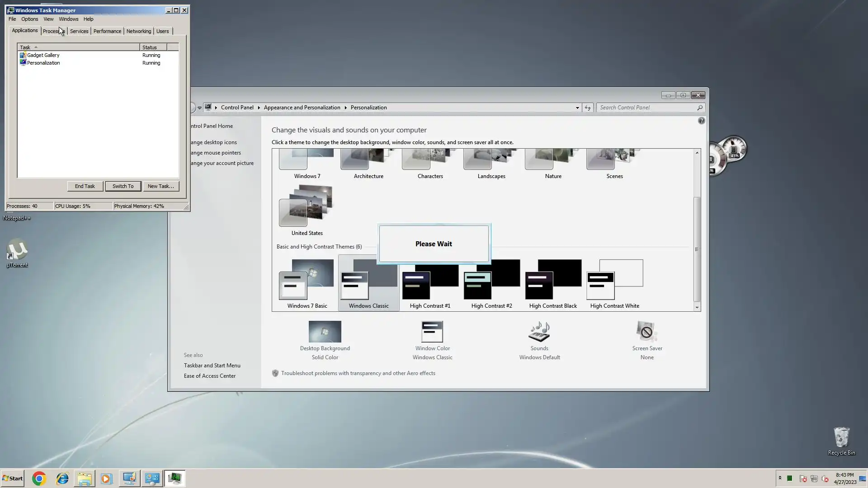Click the Google Chrome taskbar icon

pyautogui.click(x=39, y=479)
